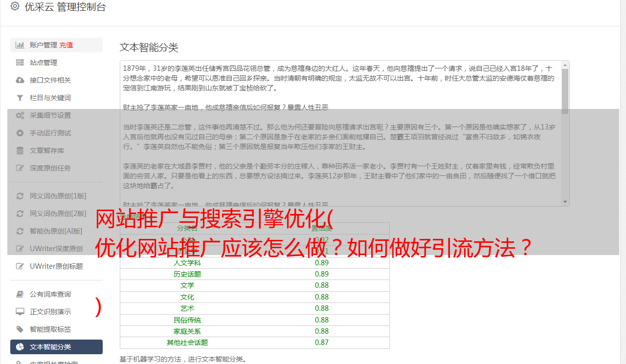This screenshot has width=626, height=364.
Task: Click the text area scrollbar down arrow
Action: (565, 202)
